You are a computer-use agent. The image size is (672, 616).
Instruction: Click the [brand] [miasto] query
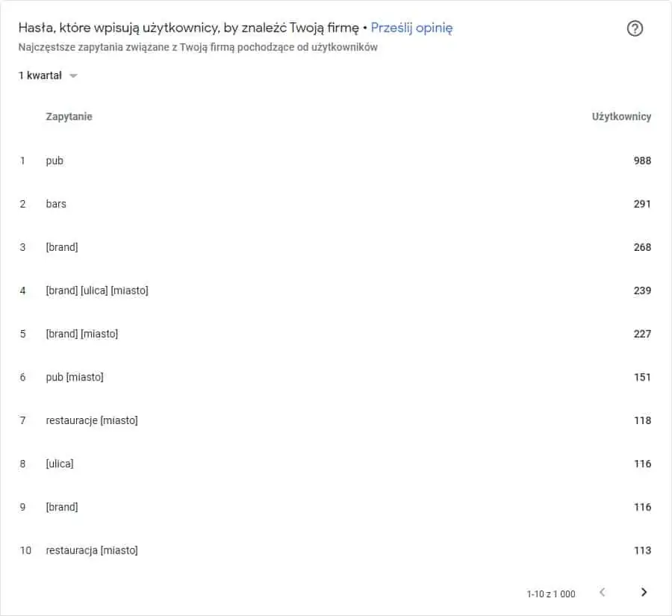click(x=82, y=334)
